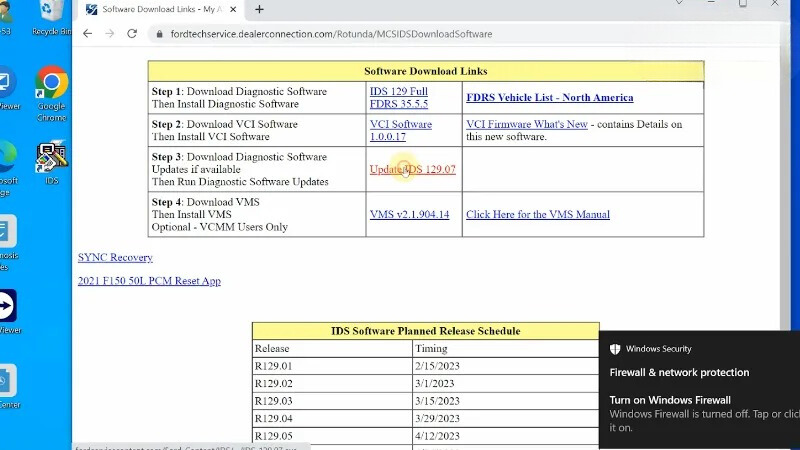Click the Timing column header
The height and width of the screenshot is (450, 800).
coord(505,348)
